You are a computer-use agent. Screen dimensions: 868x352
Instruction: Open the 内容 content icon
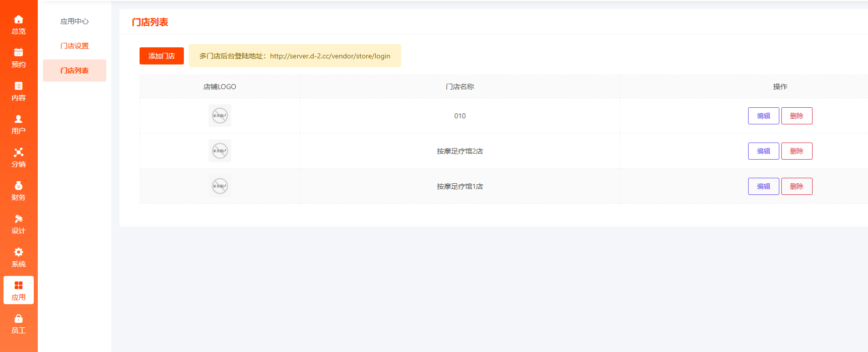(19, 86)
